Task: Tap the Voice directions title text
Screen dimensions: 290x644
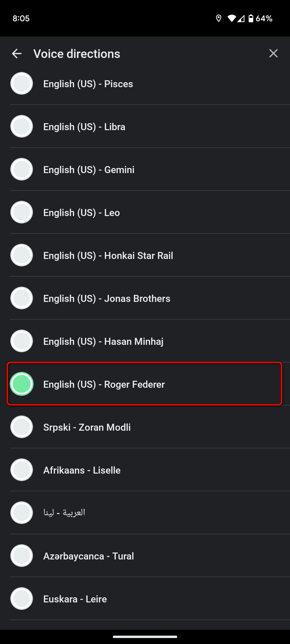Action: 77,53
